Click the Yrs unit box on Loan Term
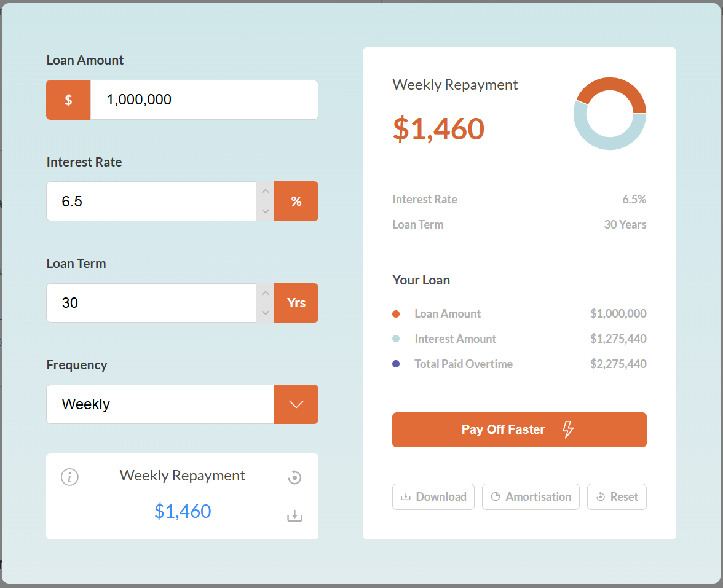The height and width of the screenshot is (588, 723). pyautogui.click(x=296, y=303)
